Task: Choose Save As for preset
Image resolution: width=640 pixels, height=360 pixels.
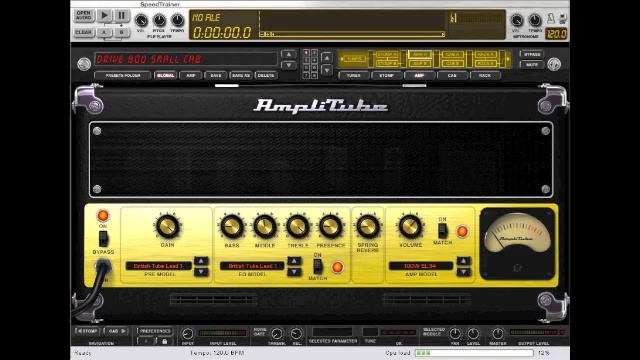Action: [240, 76]
